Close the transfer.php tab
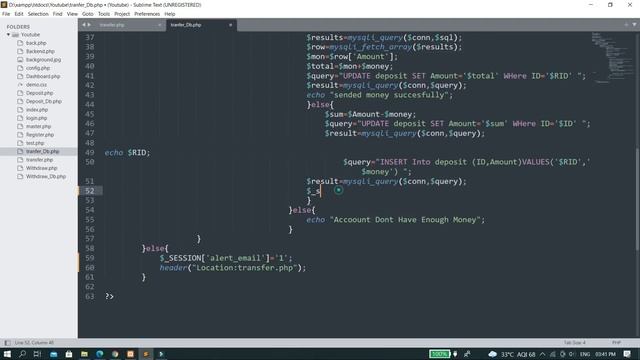The height and width of the screenshot is (360, 640). (x=159, y=25)
